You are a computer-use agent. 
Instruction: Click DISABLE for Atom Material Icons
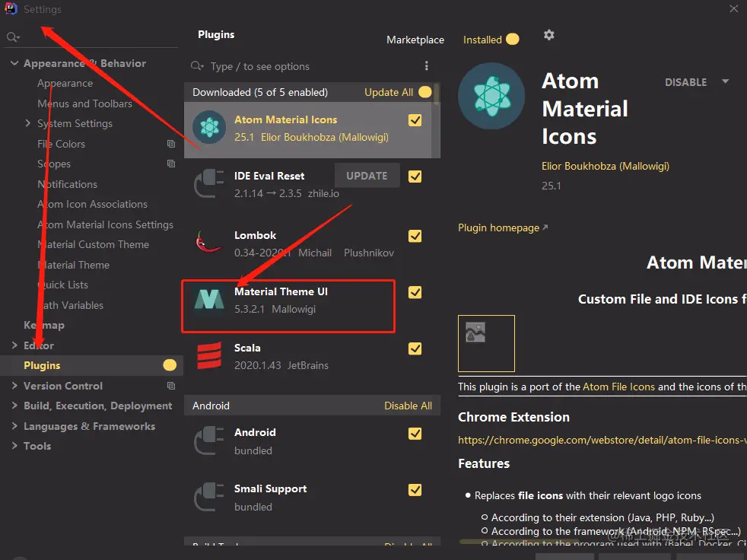[x=685, y=82]
